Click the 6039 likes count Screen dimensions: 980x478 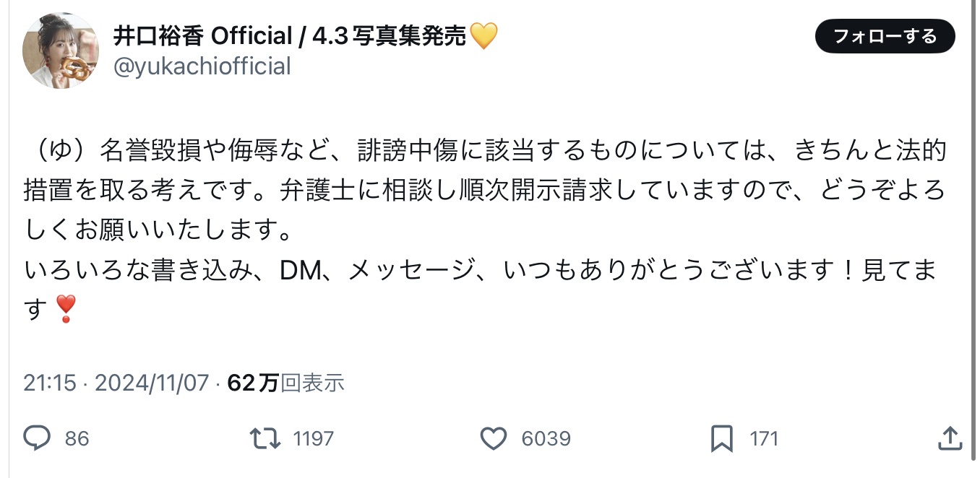click(x=546, y=438)
